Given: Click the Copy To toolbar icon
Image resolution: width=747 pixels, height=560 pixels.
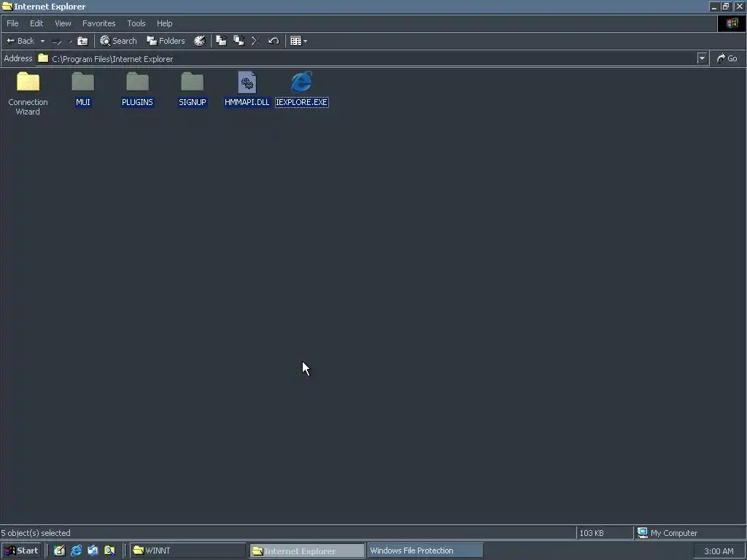Looking at the screenshot, I should tap(239, 41).
